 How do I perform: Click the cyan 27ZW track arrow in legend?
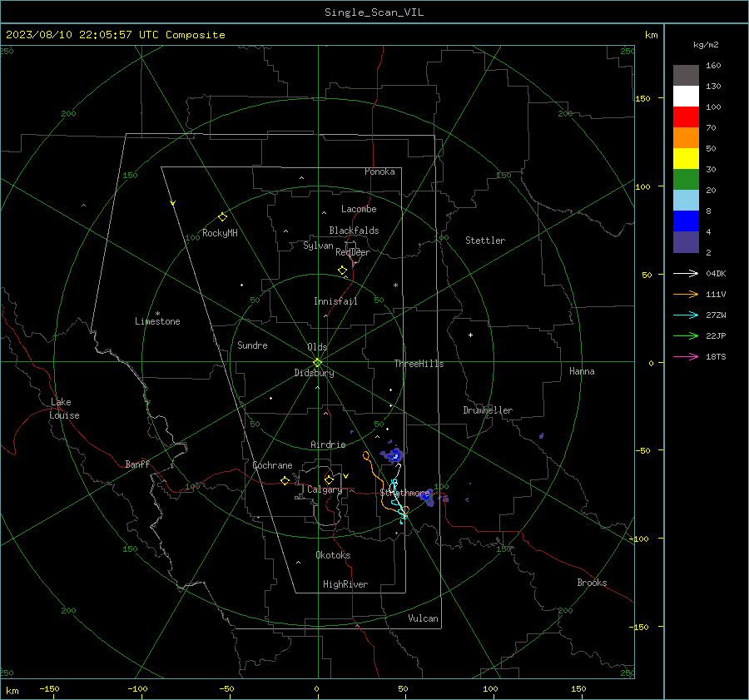pyautogui.click(x=686, y=315)
